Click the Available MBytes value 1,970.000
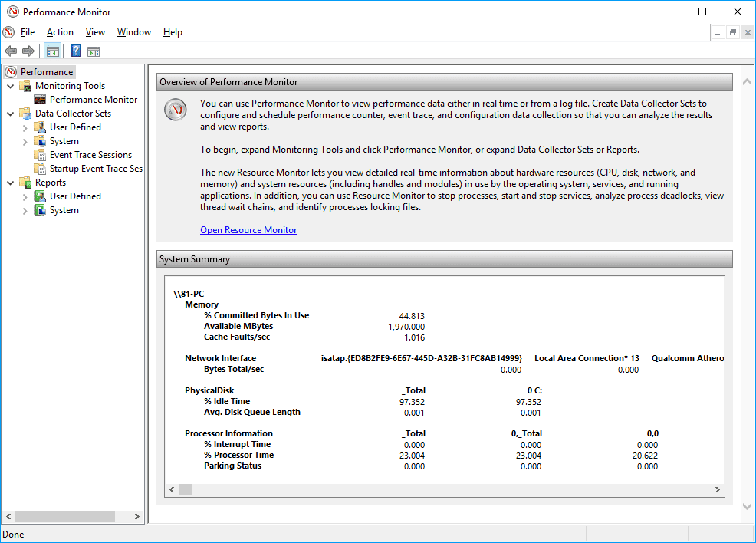Image resolution: width=756 pixels, height=543 pixels. (406, 327)
